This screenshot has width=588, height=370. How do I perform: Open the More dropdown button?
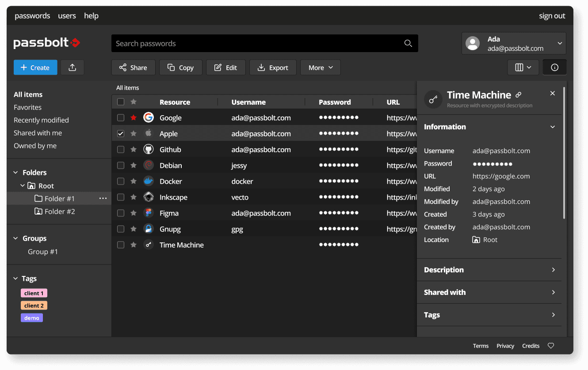click(x=321, y=68)
